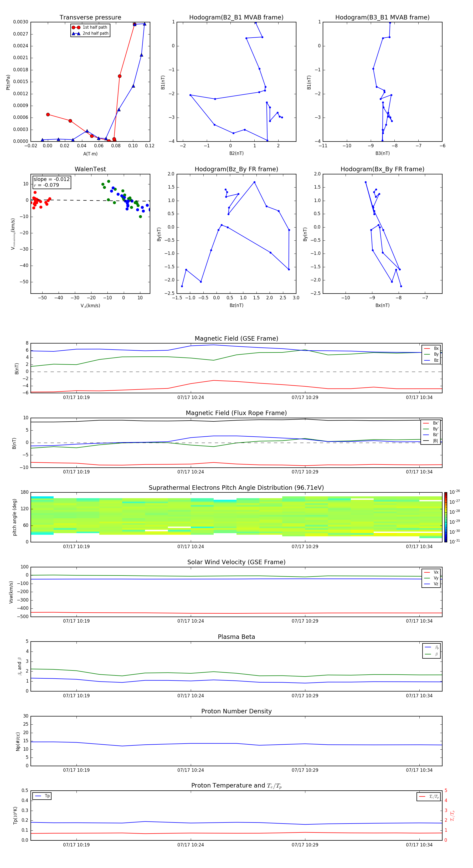Select the "r = -0.079" annotation text
The width and height of the screenshot is (473, 868).
(x=46, y=185)
